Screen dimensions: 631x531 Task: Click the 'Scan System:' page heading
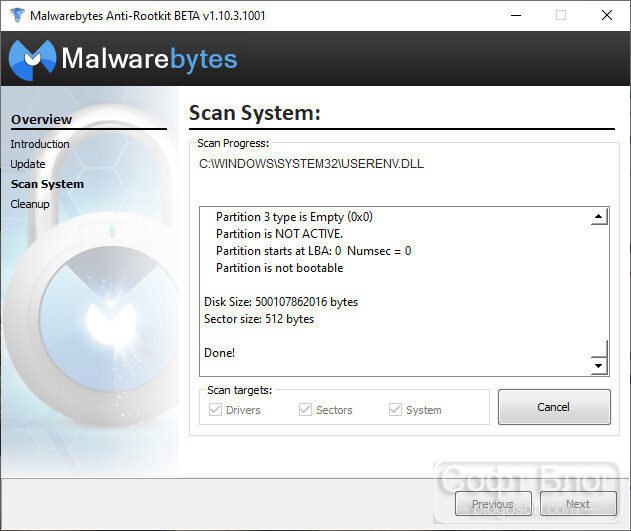(255, 113)
